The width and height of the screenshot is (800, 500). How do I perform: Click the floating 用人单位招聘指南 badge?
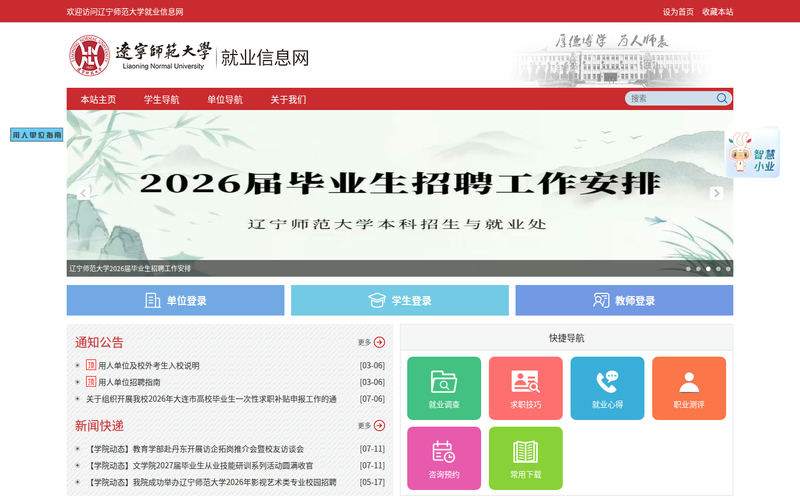(37, 135)
